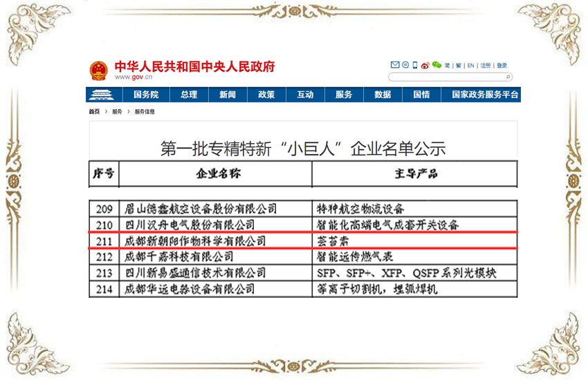Click the search magnifier icon
This screenshot has height=380, width=588.
(508, 77)
